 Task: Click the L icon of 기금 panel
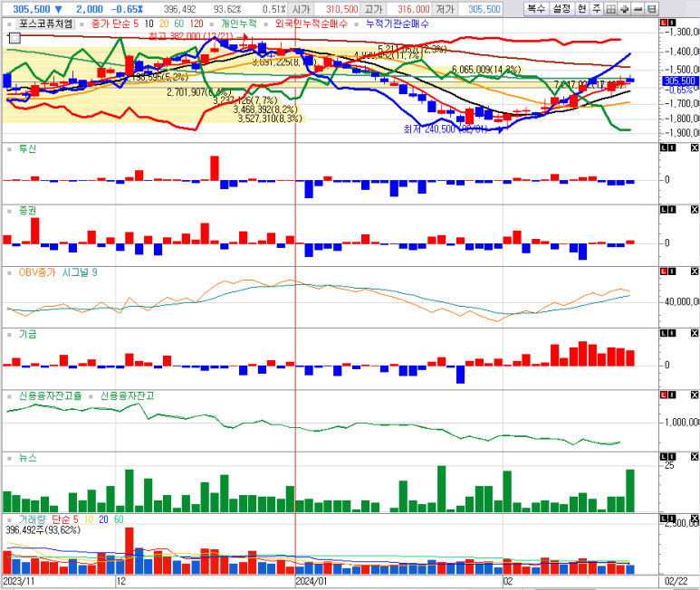(664, 333)
